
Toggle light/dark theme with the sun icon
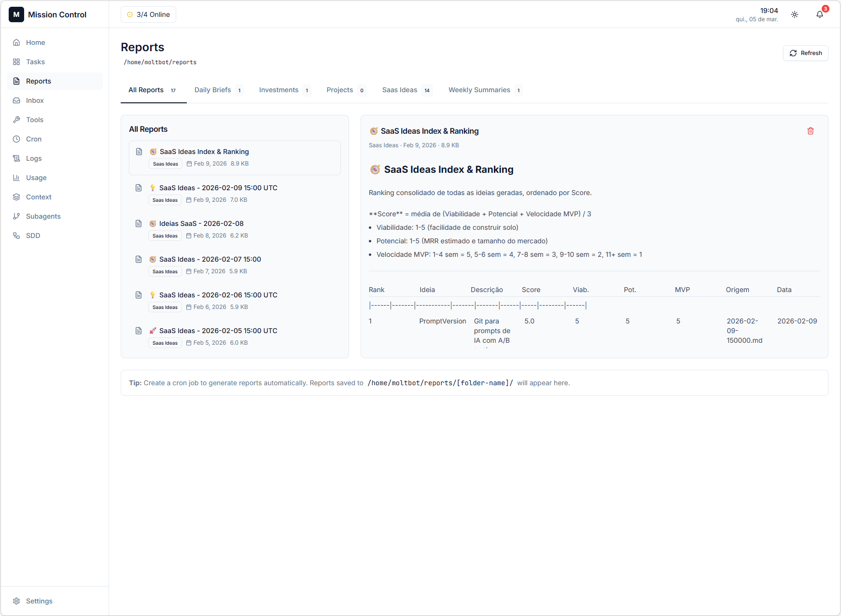tap(795, 14)
